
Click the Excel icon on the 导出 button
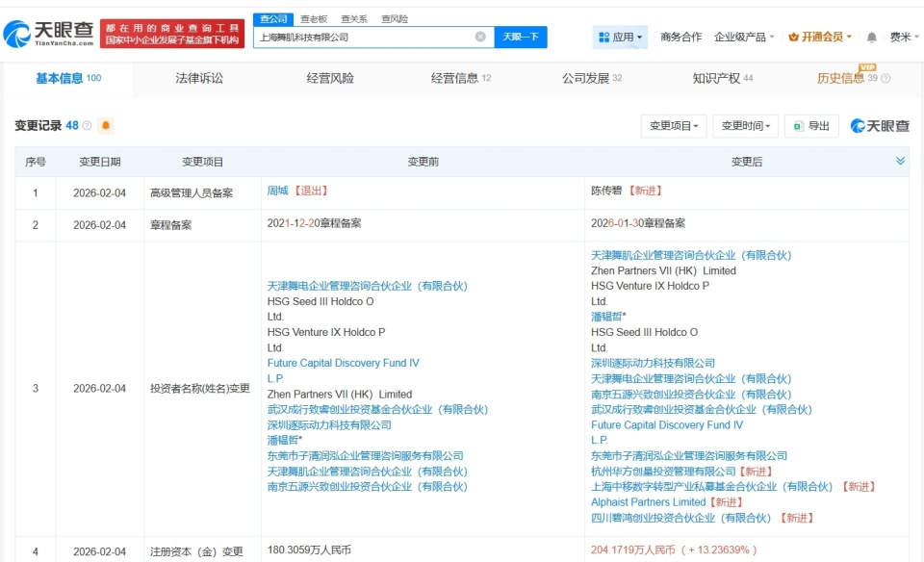pyautogui.click(x=799, y=126)
